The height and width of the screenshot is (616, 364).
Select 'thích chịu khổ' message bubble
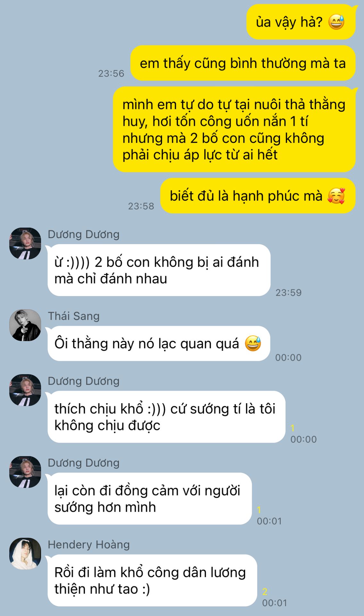click(166, 417)
